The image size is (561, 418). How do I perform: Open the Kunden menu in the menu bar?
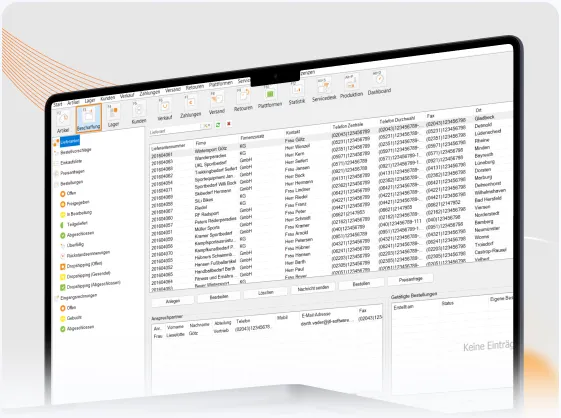[x=107, y=98]
